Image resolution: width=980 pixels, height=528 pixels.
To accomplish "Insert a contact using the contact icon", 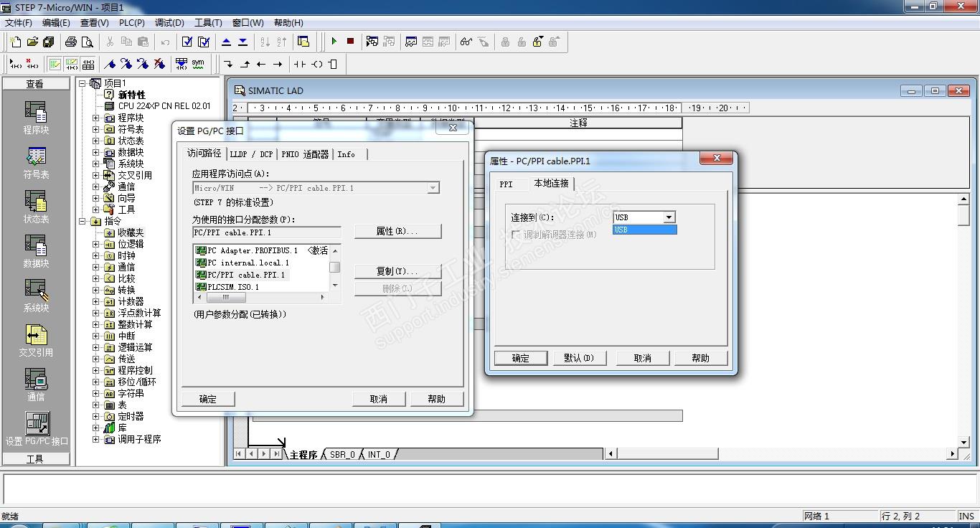I will coord(300,64).
